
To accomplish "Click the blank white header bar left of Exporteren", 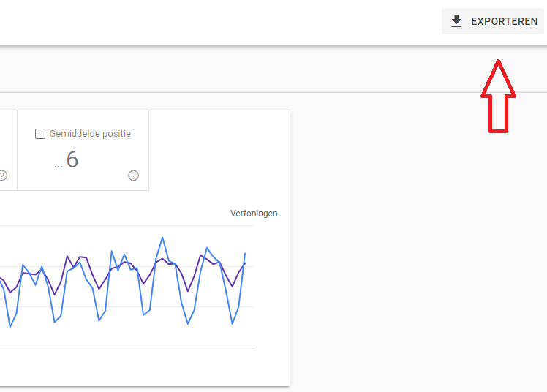I will point(219,22).
